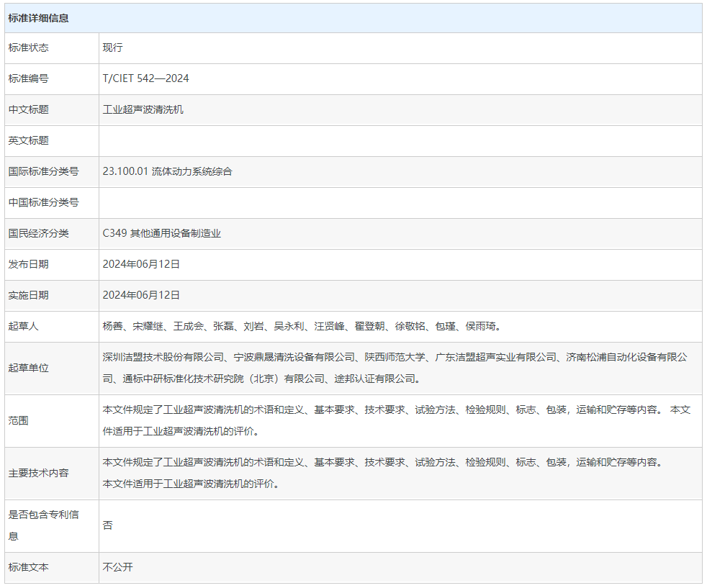Click the Chinese title 工业超声波清洗机
This screenshot has width=707, height=588.
[143, 109]
